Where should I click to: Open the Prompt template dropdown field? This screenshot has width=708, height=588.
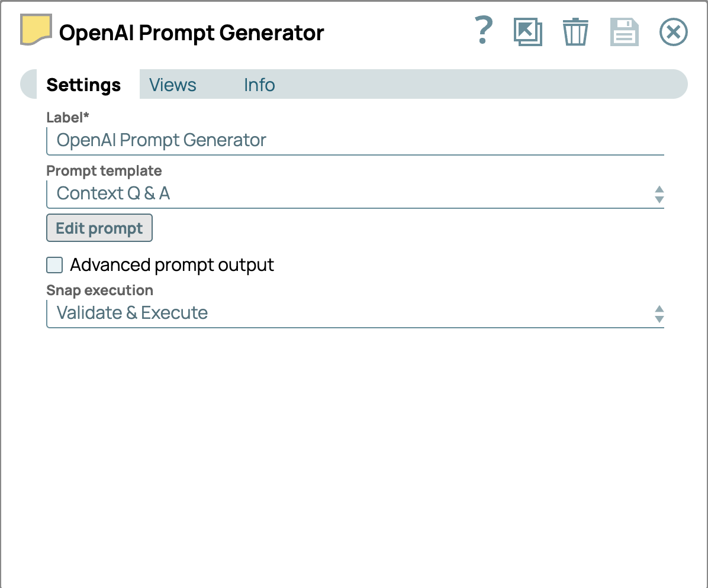[349, 193]
